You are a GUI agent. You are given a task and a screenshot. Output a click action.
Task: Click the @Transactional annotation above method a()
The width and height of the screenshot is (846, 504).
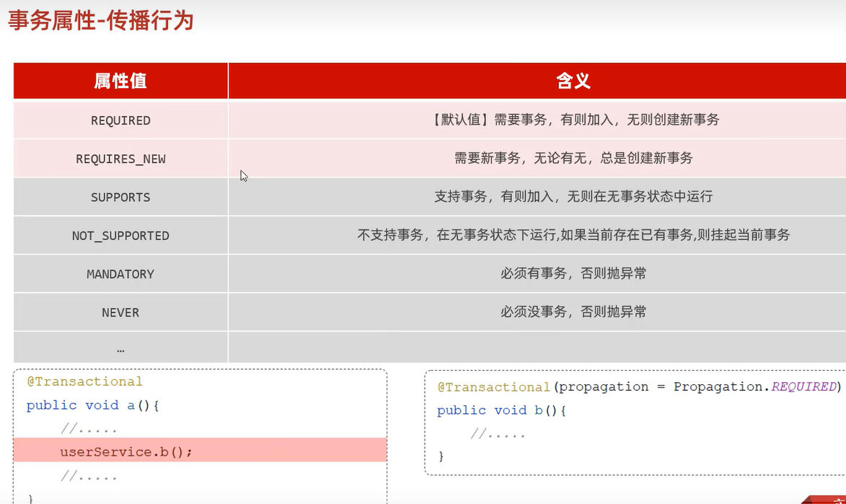pos(84,381)
